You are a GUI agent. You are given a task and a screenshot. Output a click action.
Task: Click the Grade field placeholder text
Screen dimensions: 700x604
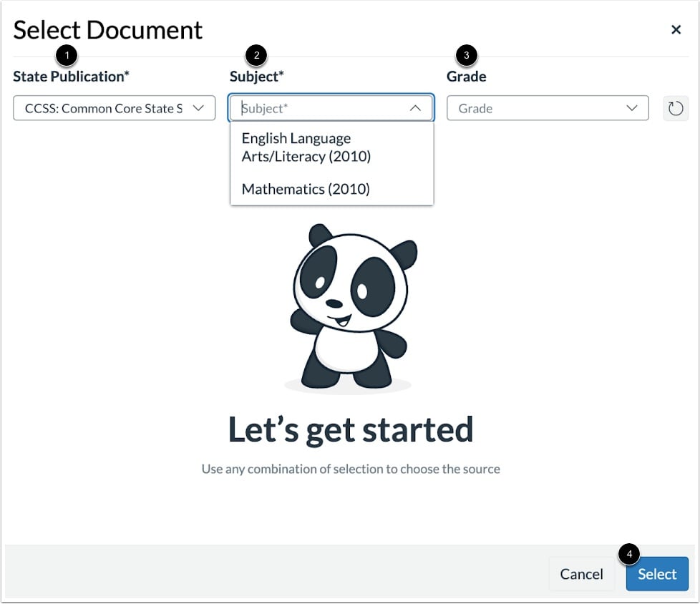click(x=477, y=108)
